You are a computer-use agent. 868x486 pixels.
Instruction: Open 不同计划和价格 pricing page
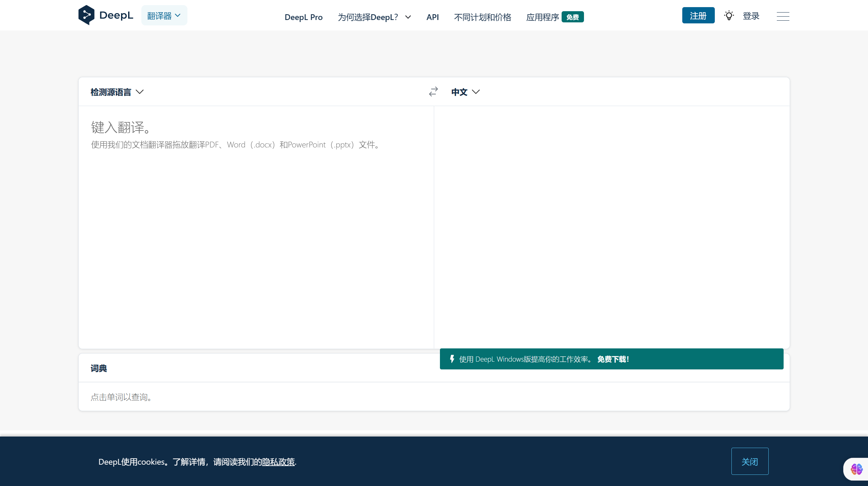coord(482,17)
